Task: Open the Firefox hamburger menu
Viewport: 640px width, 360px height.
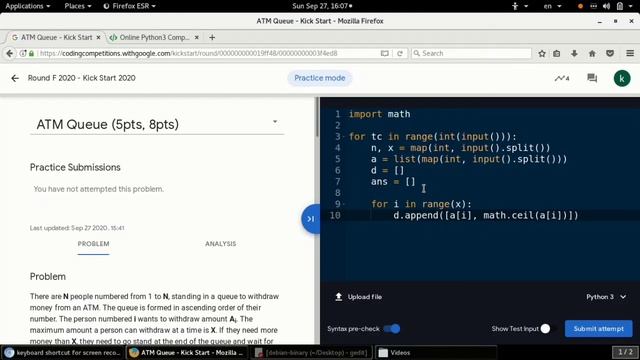Action: click(x=630, y=53)
